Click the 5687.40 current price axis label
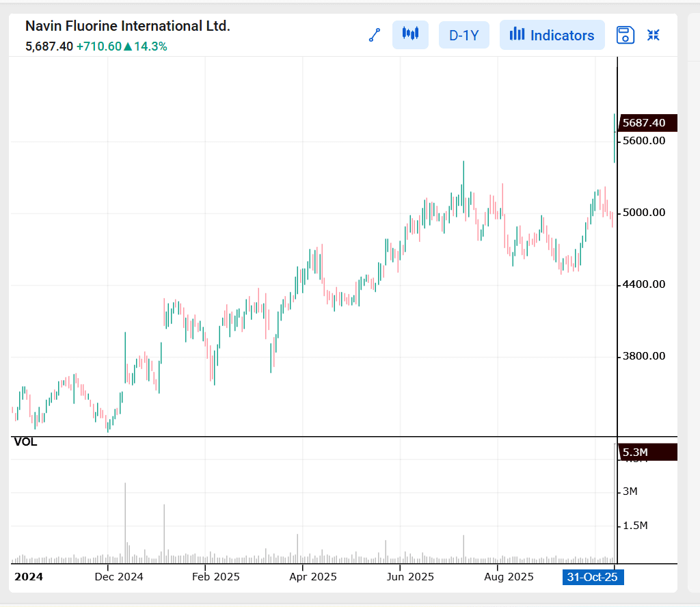The height and width of the screenshot is (607, 700). [x=647, y=123]
